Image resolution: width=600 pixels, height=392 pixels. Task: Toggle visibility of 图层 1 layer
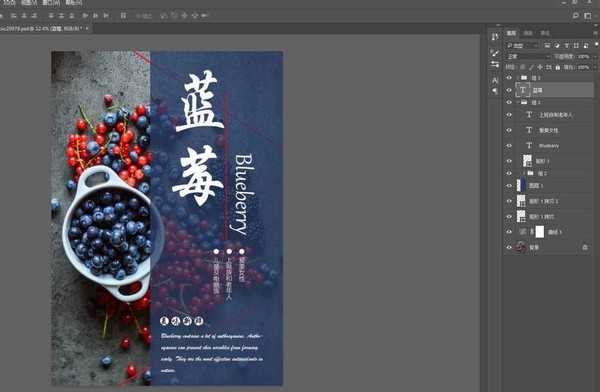pos(509,186)
